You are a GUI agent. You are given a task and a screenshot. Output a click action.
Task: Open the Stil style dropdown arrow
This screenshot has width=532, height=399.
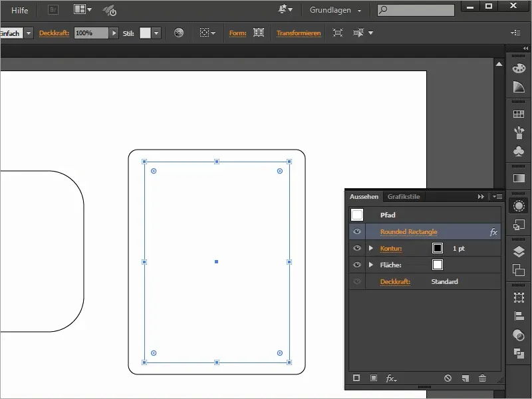click(x=156, y=33)
